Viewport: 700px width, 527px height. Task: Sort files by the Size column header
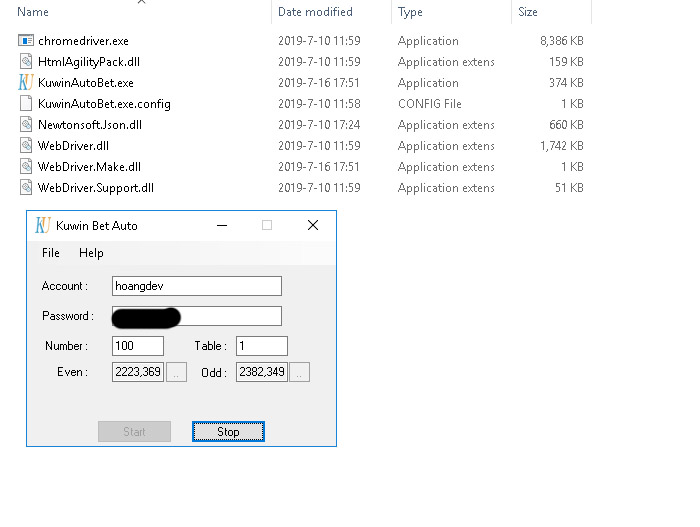tap(528, 12)
